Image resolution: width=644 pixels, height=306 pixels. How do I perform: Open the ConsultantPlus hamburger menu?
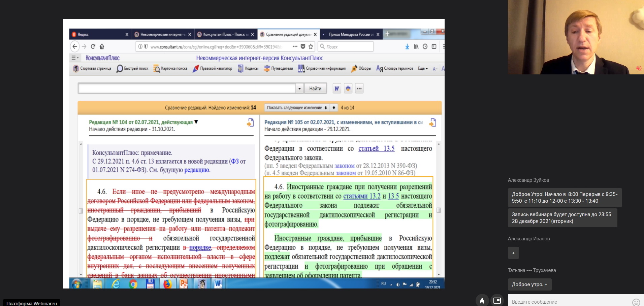(x=74, y=58)
